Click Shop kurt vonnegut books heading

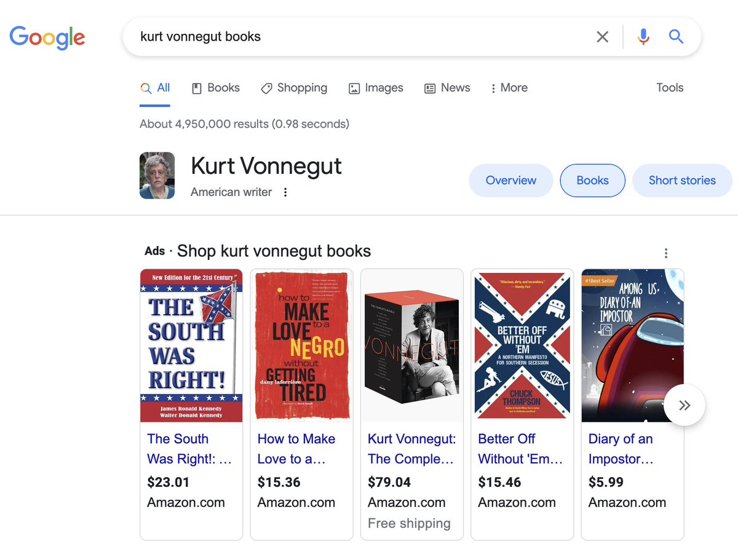tap(274, 251)
